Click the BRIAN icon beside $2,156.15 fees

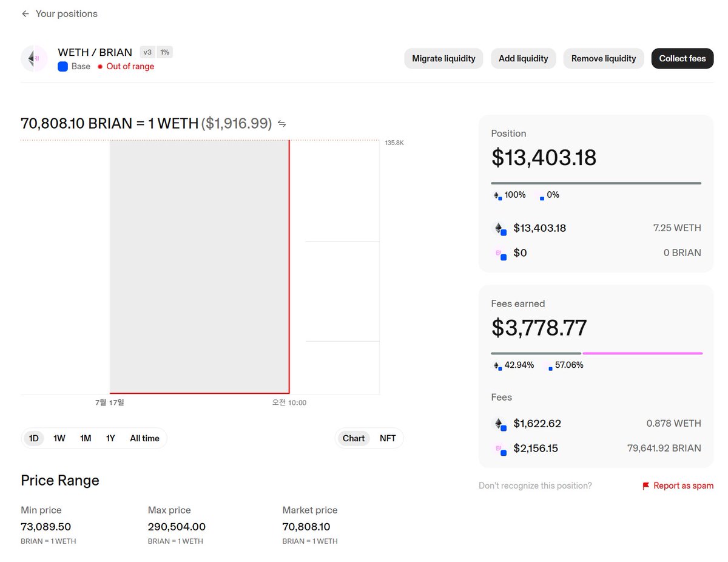[x=499, y=449]
